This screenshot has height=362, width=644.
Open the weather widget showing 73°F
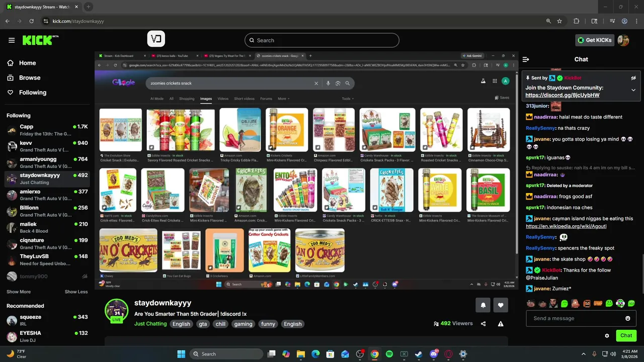pyautogui.click(x=16, y=354)
